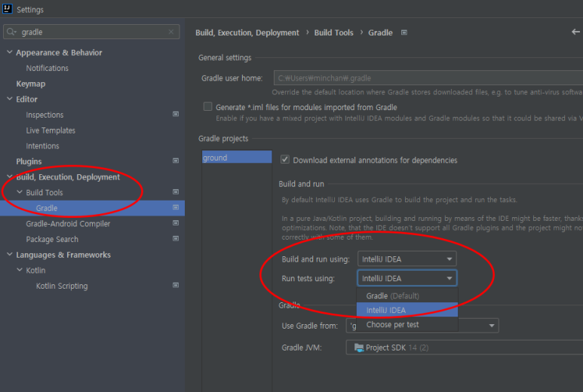Collapse the Build Tools node
The image size is (583, 392).
pos(20,192)
